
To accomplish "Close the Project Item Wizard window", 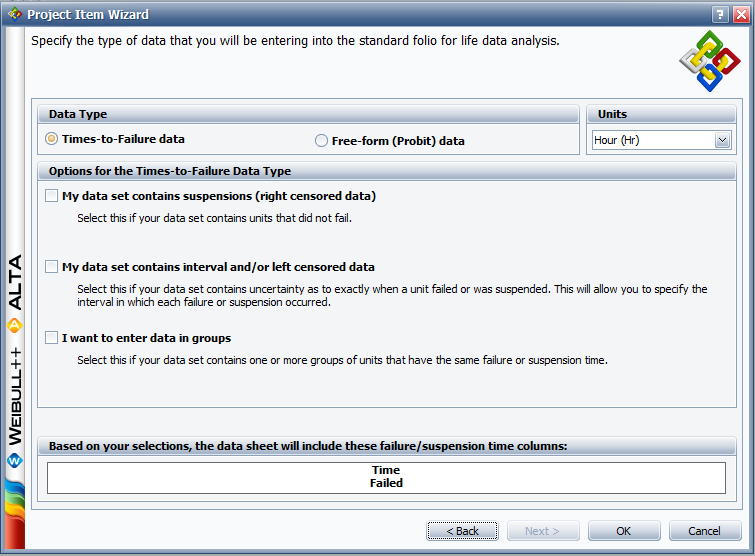I will pos(741,14).
